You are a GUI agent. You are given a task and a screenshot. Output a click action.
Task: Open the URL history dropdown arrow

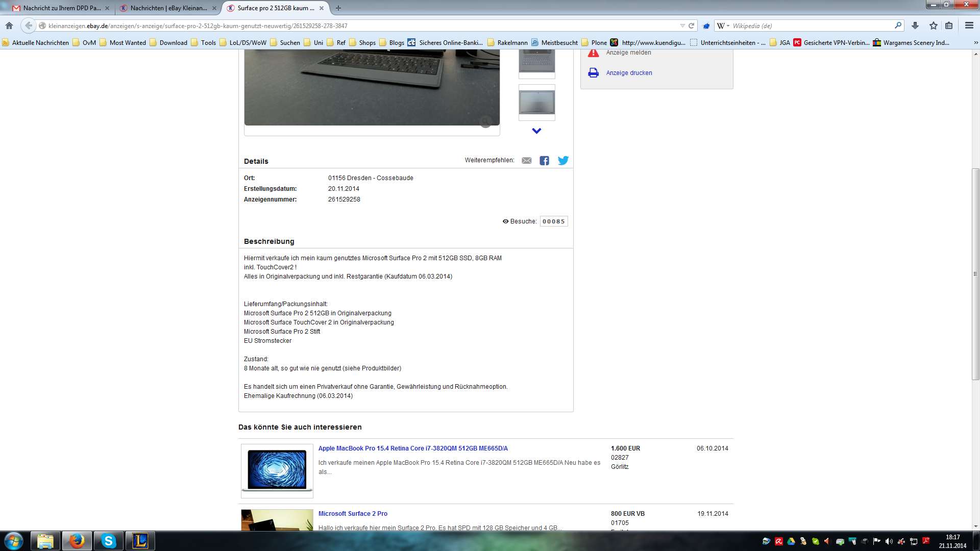click(x=682, y=26)
